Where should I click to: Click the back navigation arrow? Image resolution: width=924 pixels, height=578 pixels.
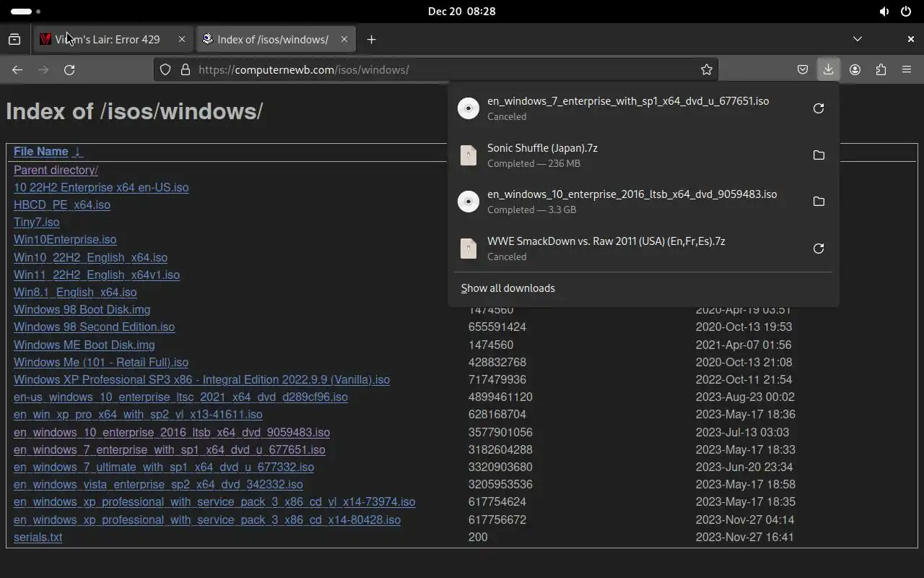pos(17,70)
